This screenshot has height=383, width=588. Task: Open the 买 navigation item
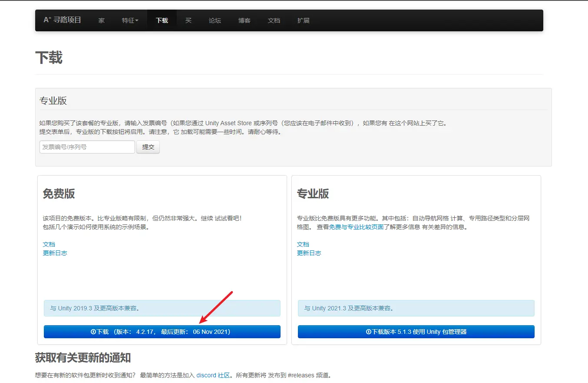click(188, 20)
